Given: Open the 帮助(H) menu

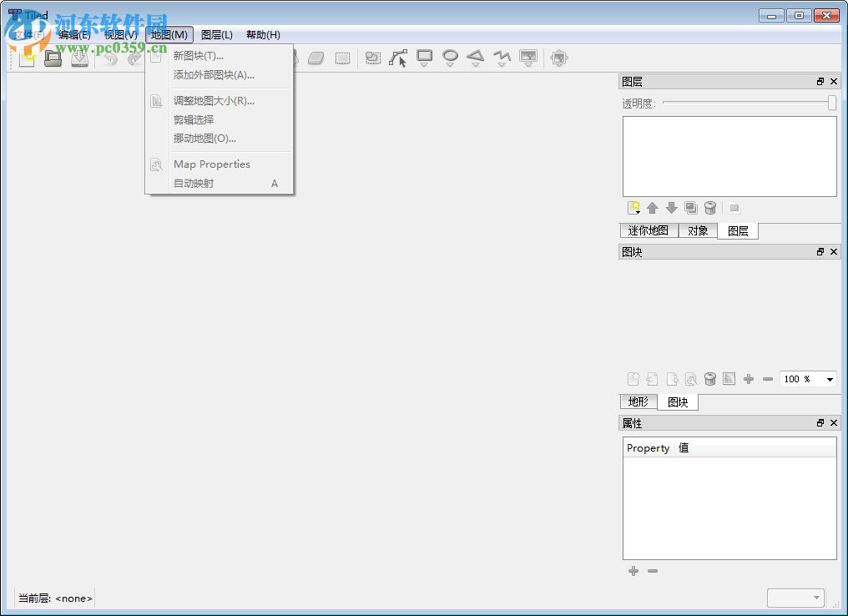Looking at the screenshot, I should (x=264, y=34).
